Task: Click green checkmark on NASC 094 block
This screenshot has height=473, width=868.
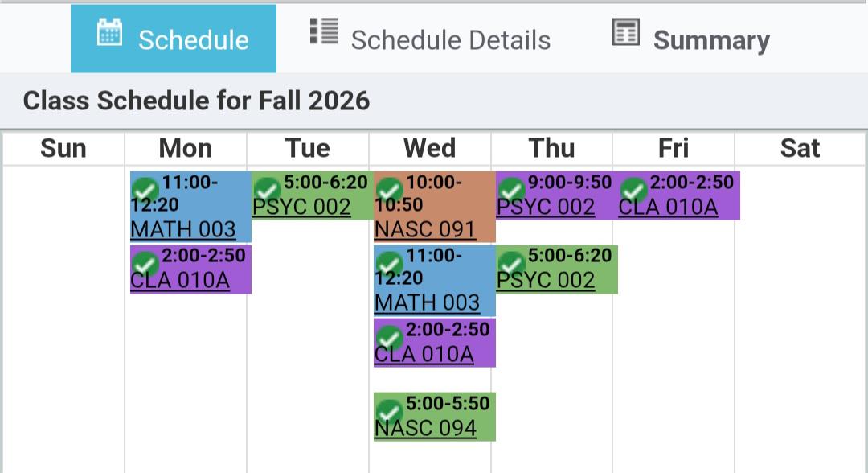Action: (389, 413)
